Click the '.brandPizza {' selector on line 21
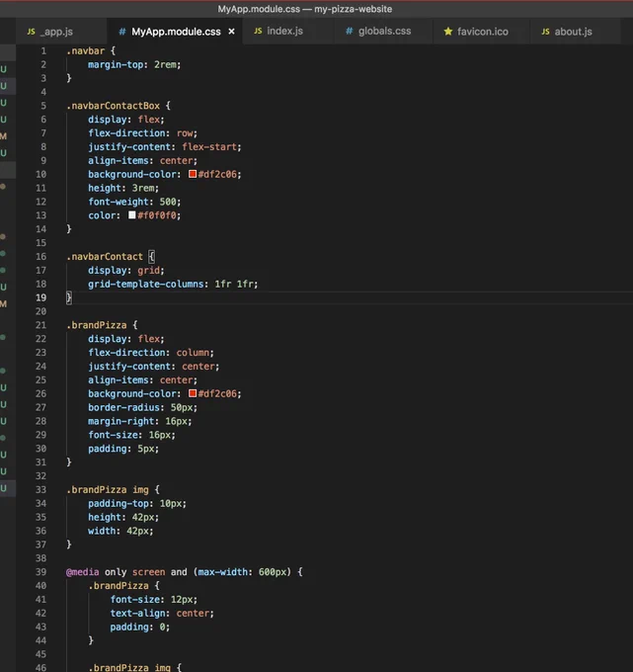Viewport: 633px width, 672px height. [102, 325]
